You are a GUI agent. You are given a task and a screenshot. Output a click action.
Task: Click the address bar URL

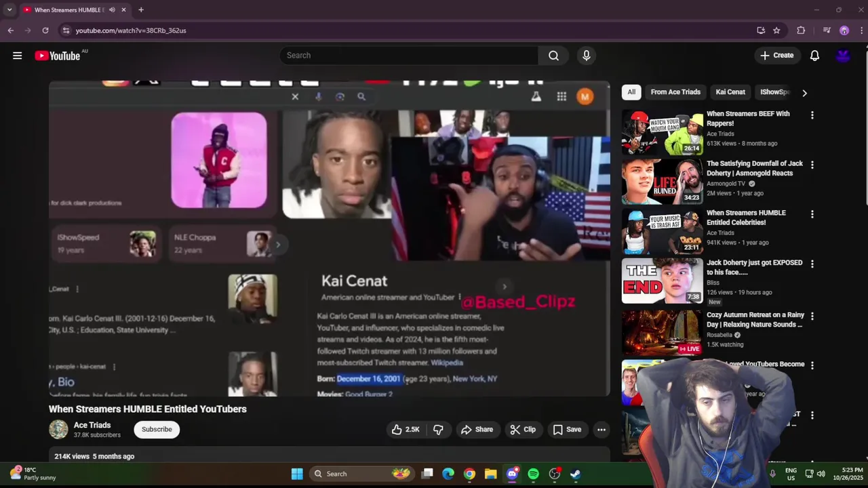(x=131, y=30)
